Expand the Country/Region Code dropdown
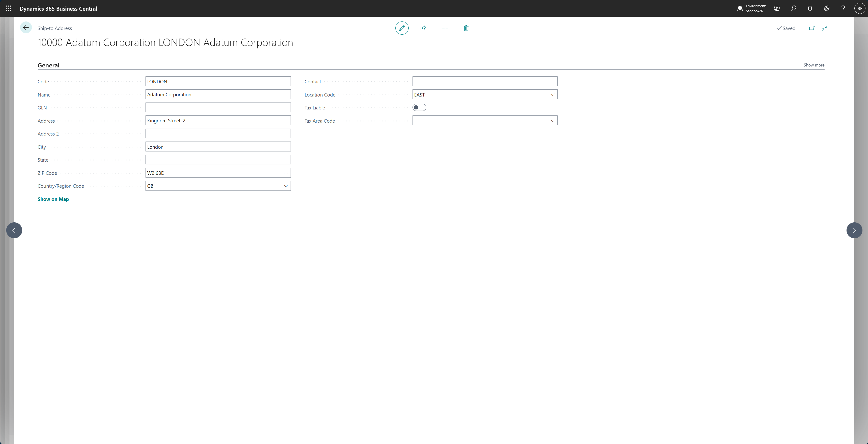Screen dimensions: 868x444 286,186
